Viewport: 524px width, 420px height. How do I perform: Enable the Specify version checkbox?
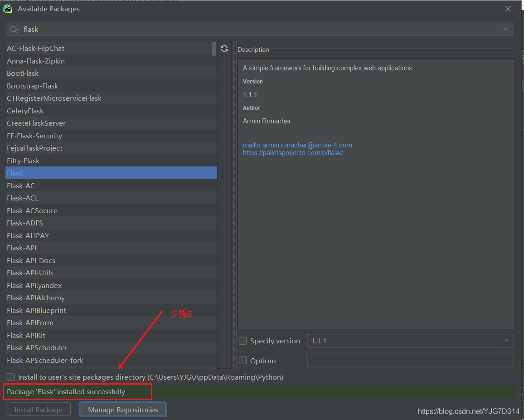243,341
